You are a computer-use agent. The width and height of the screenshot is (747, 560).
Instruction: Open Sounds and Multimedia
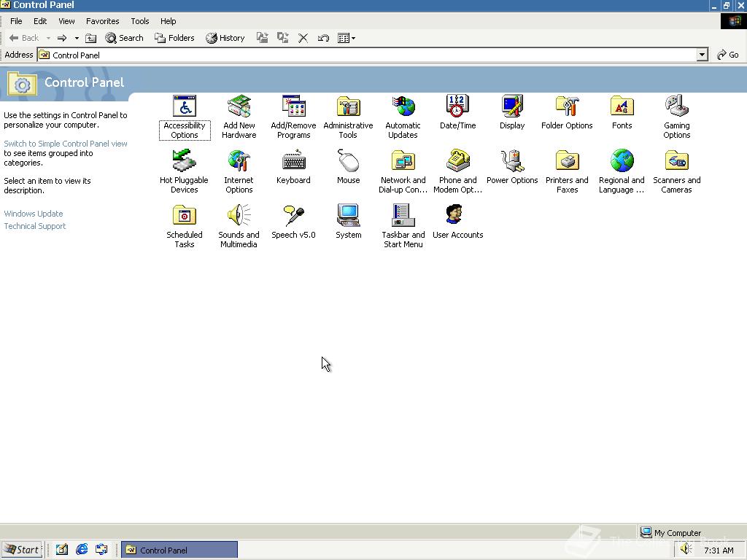point(239,226)
